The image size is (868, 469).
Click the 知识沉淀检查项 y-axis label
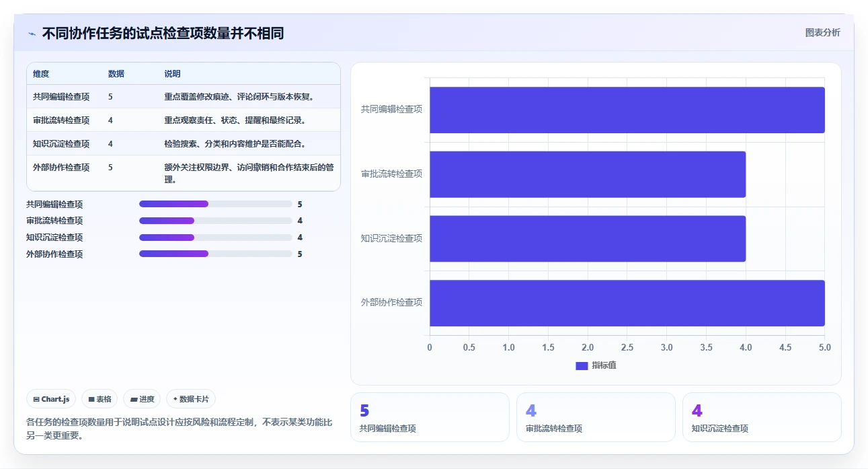(x=391, y=238)
